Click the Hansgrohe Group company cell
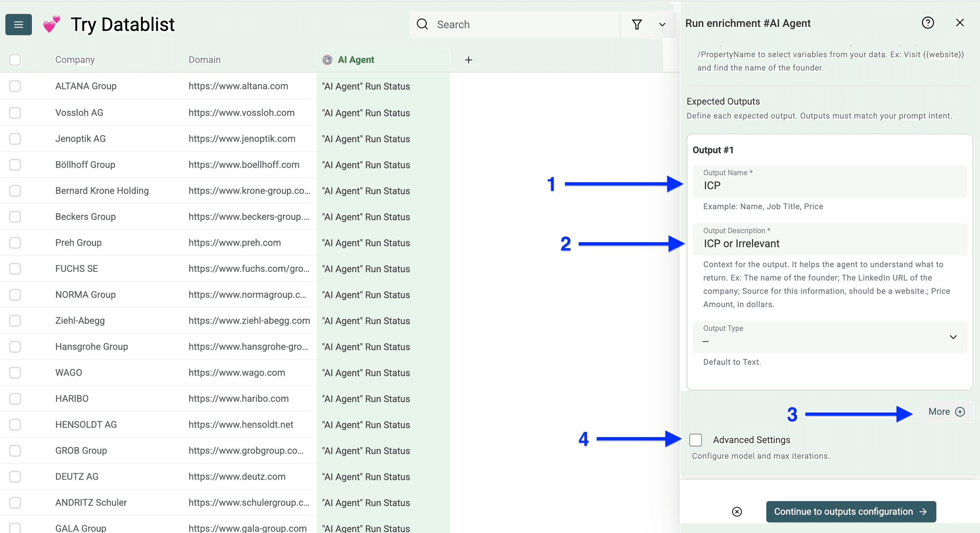This screenshot has width=980, height=533. coord(91,346)
